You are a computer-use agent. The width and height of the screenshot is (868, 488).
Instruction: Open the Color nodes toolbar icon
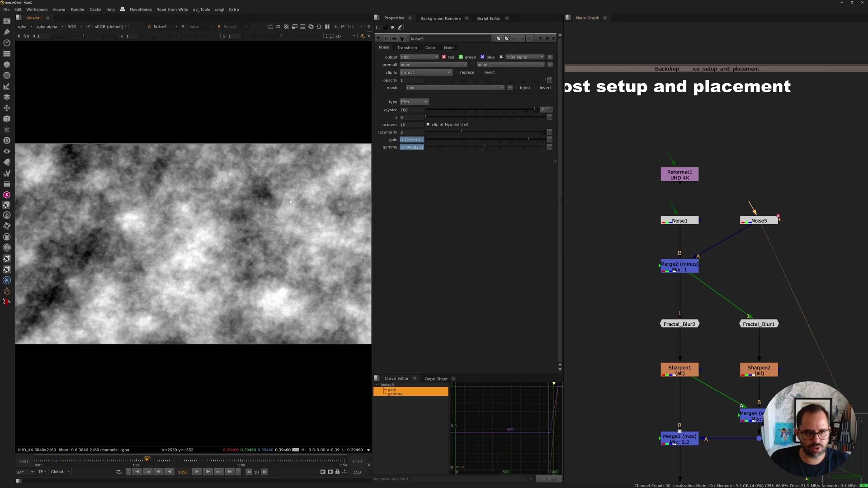pos(7,65)
